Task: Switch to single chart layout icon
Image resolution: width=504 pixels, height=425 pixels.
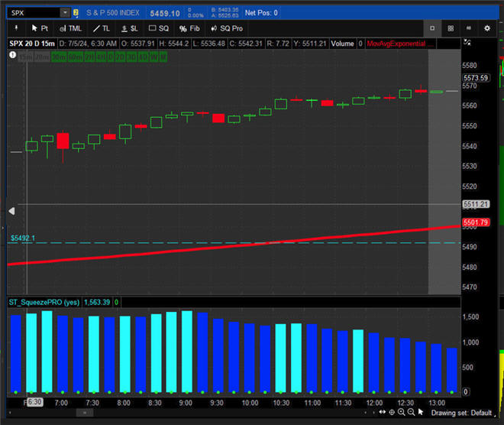Action: [x=432, y=28]
